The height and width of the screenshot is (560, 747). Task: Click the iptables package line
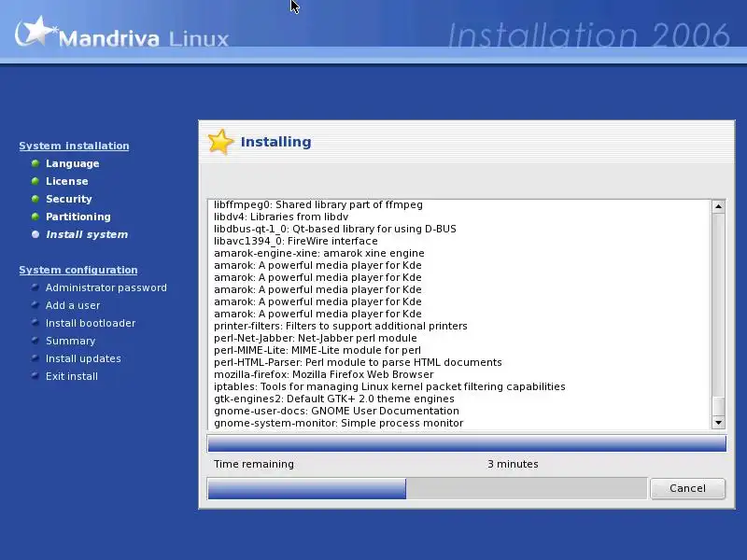tap(389, 386)
